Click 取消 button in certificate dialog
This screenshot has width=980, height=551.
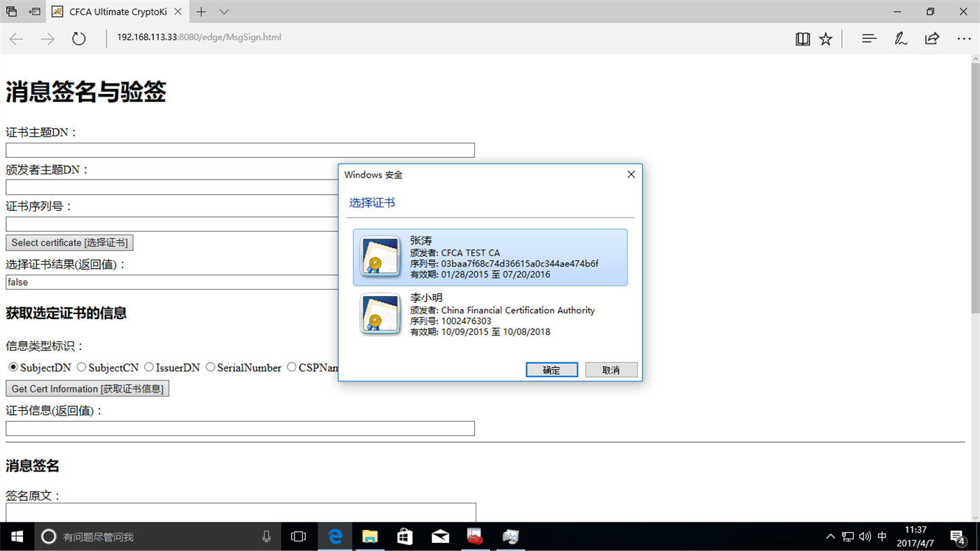point(611,369)
